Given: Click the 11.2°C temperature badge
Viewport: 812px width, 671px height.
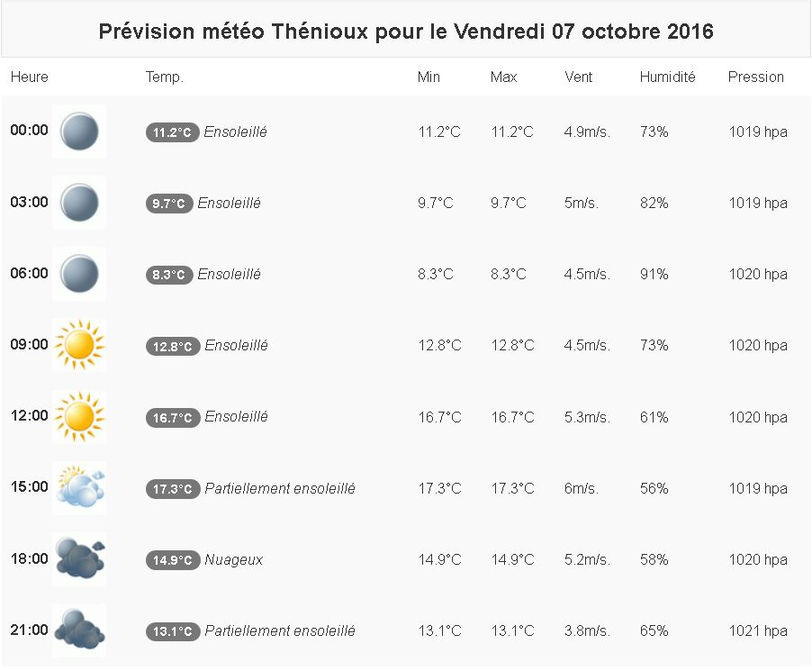Looking at the screenshot, I should point(172,132).
